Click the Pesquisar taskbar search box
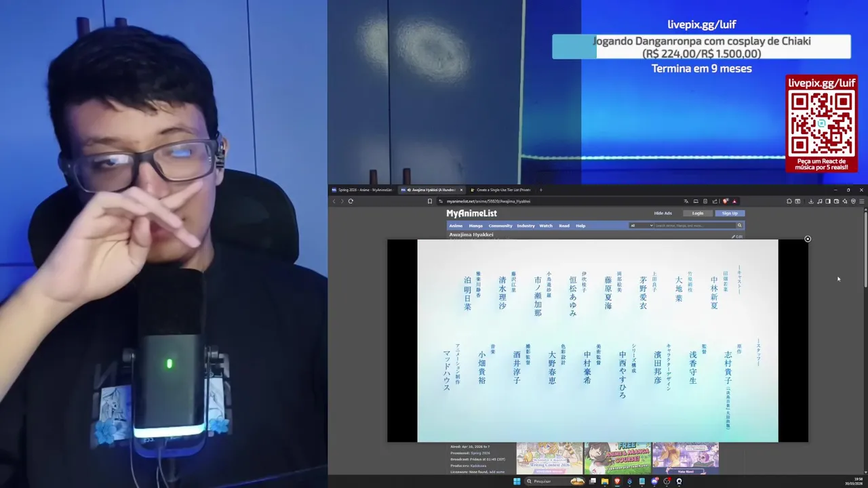Image resolution: width=868 pixels, height=488 pixels. tap(555, 481)
